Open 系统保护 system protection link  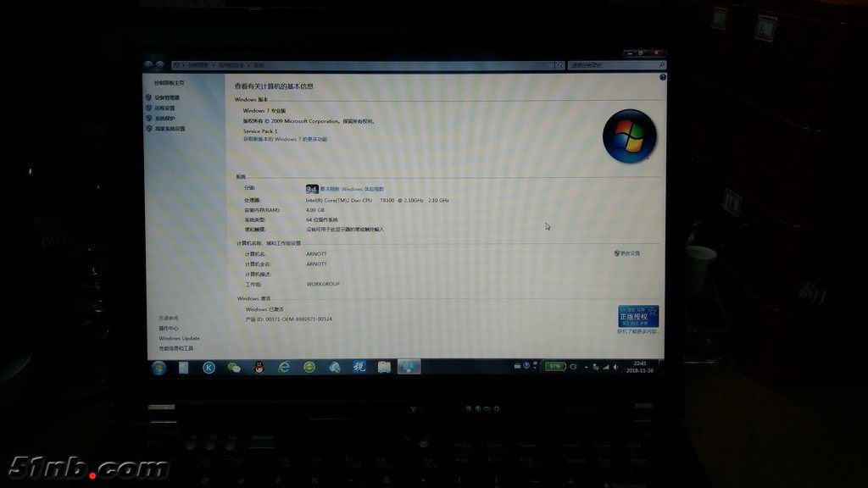pos(164,119)
